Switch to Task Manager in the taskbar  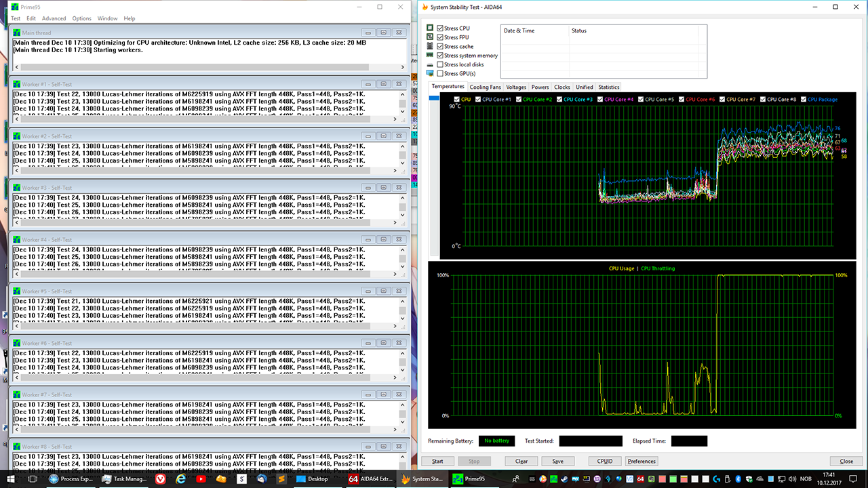click(x=123, y=479)
